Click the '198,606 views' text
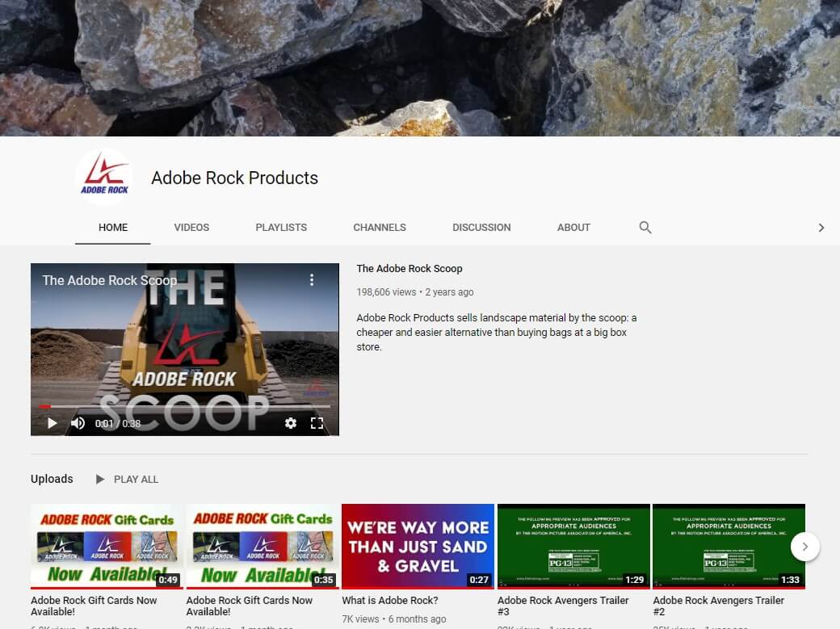 (x=386, y=292)
